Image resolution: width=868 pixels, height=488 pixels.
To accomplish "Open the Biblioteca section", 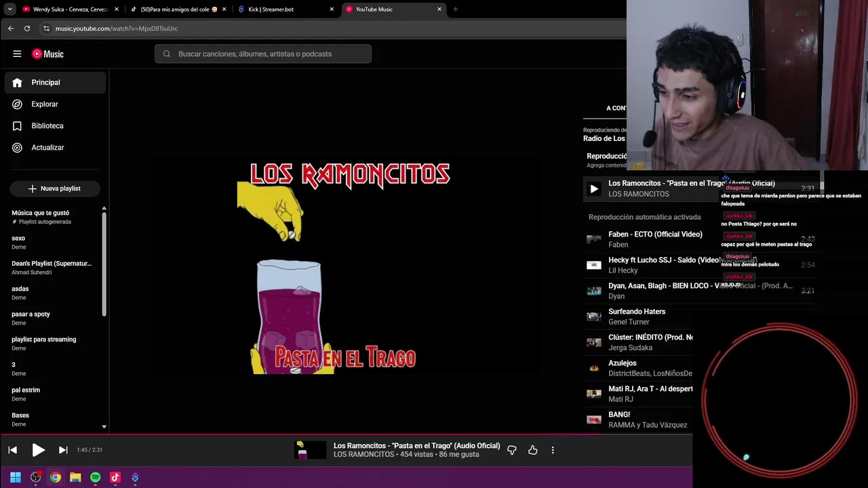I will pos(55,126).
